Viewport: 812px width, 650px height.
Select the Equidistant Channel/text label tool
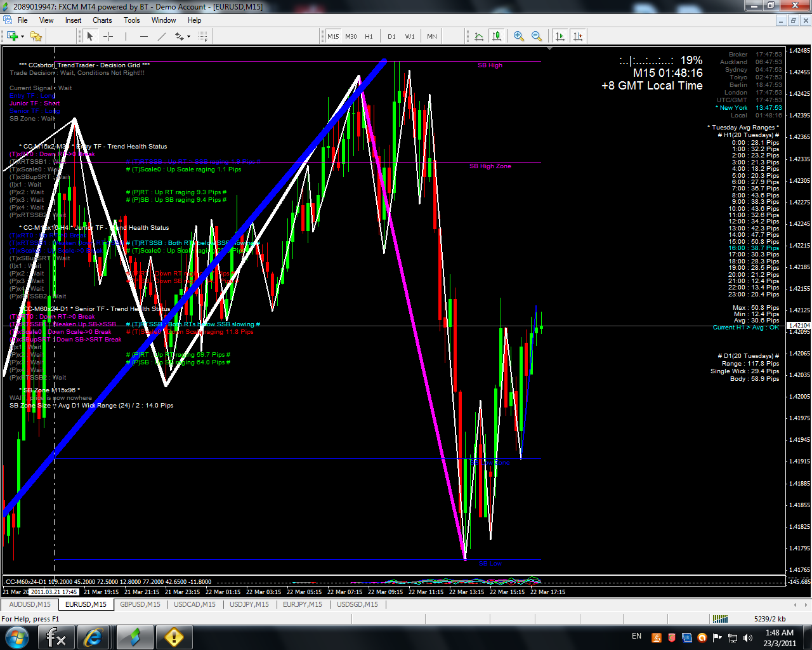click(203, 36)
